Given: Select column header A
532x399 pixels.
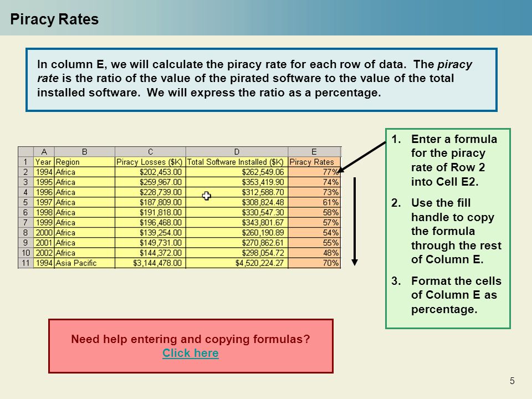Looking at the screenshot, I should click(x=44, y=152).
